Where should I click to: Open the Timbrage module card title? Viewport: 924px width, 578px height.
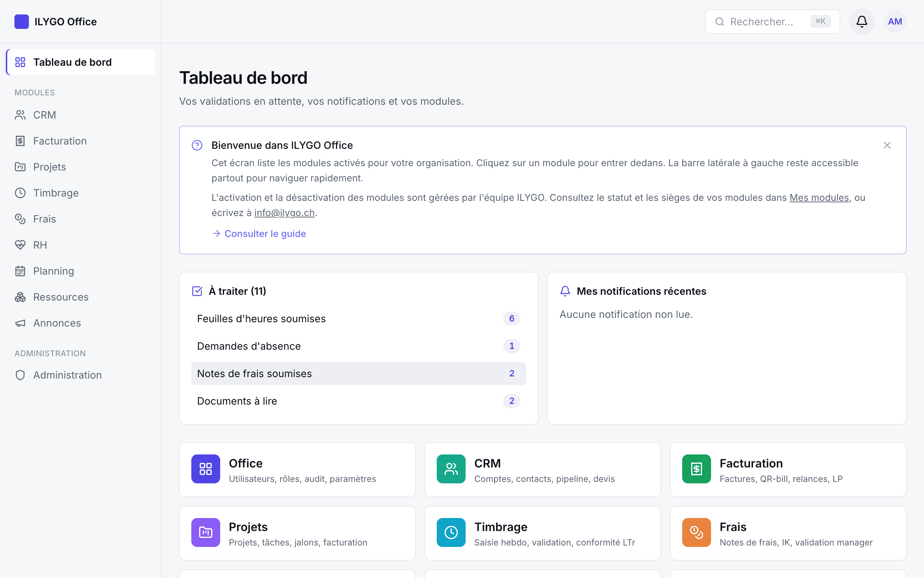tap(501, 527)
